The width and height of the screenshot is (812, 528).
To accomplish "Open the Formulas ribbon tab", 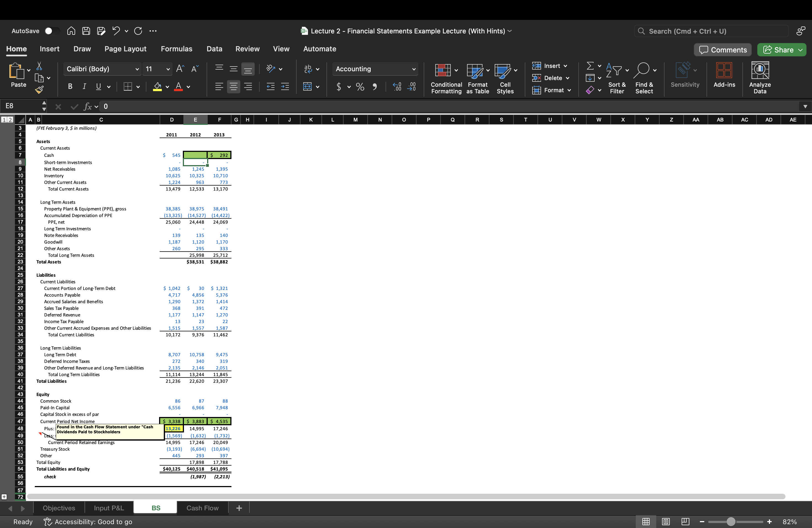I will coord(176,49).
